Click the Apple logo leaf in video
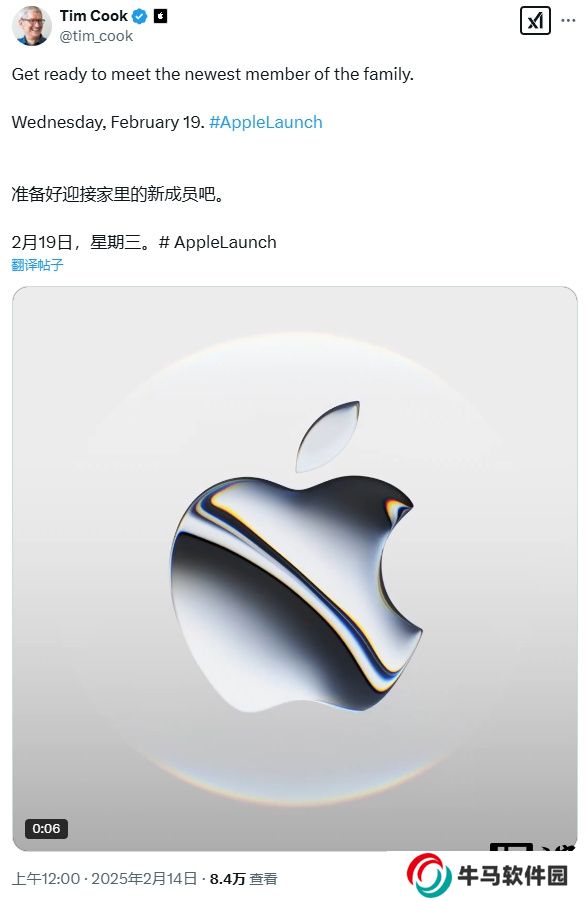This screenshot has height=901, width=587. click(328, 436)
